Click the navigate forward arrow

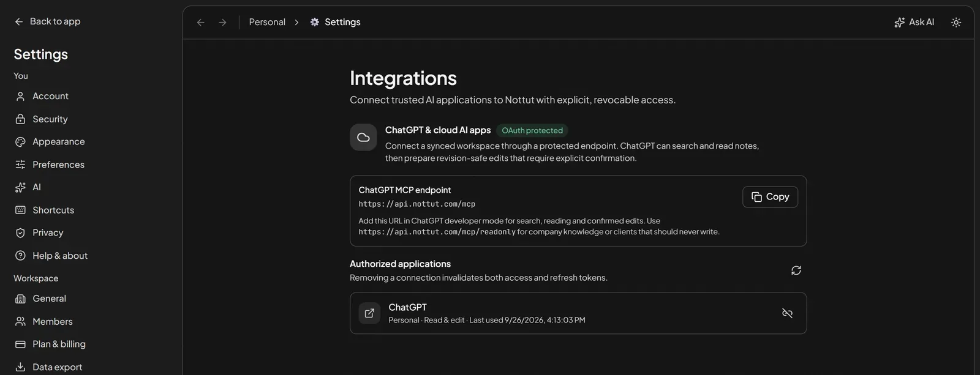[223, 22]
